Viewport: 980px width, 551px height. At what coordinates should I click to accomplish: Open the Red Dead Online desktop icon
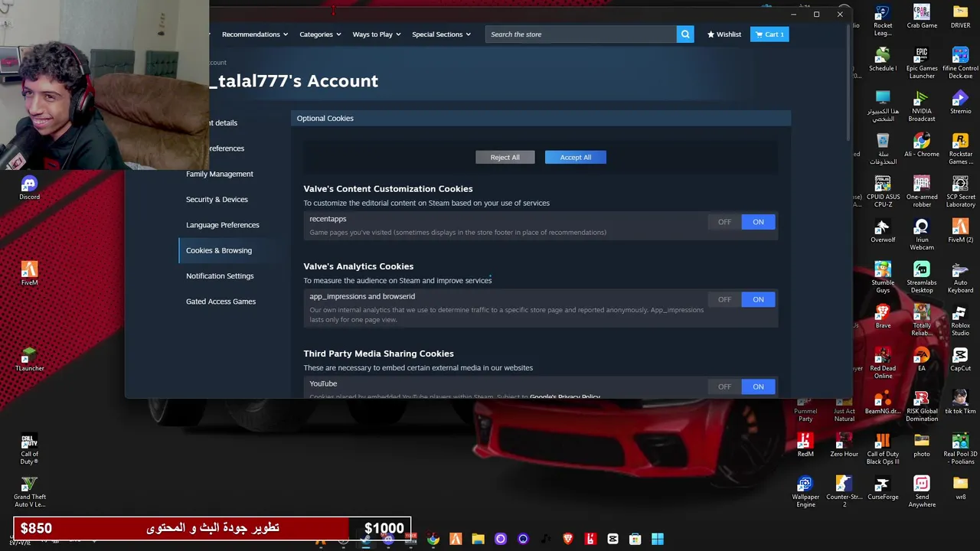883,364
